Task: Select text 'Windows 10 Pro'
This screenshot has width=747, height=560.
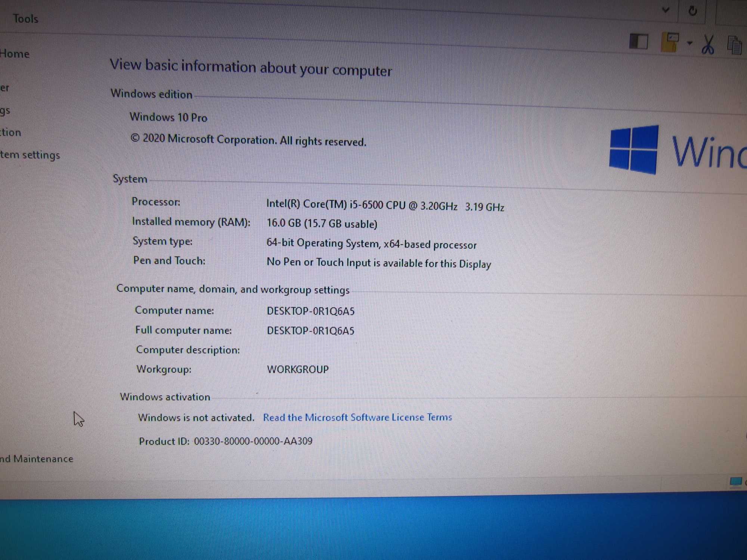Action: 168,117
